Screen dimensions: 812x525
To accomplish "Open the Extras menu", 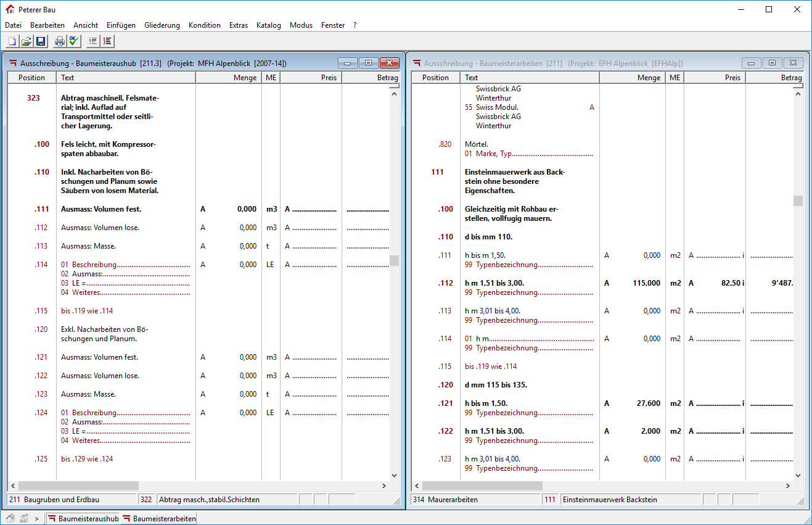I will [239, 25].
